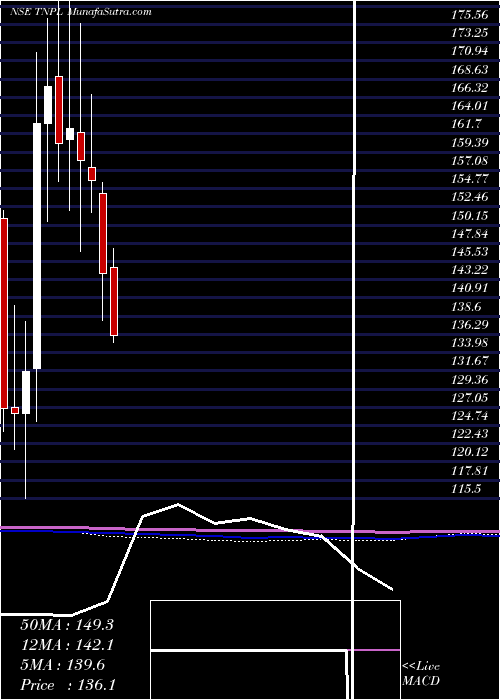Click the 129.36 price axis label

point(469,380)
